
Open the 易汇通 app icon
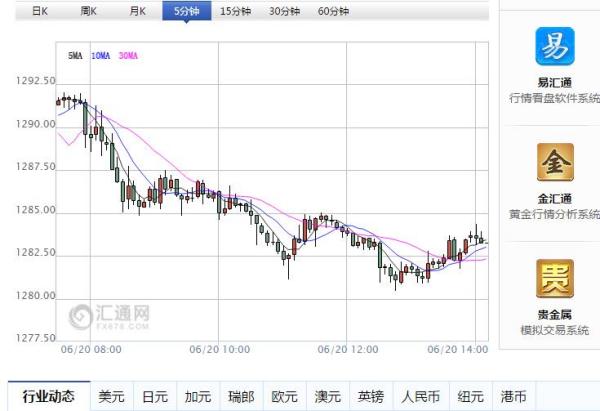click(555, 46)
